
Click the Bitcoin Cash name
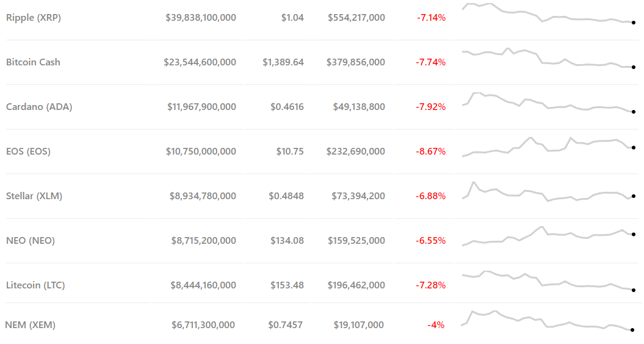click(33, 62)
